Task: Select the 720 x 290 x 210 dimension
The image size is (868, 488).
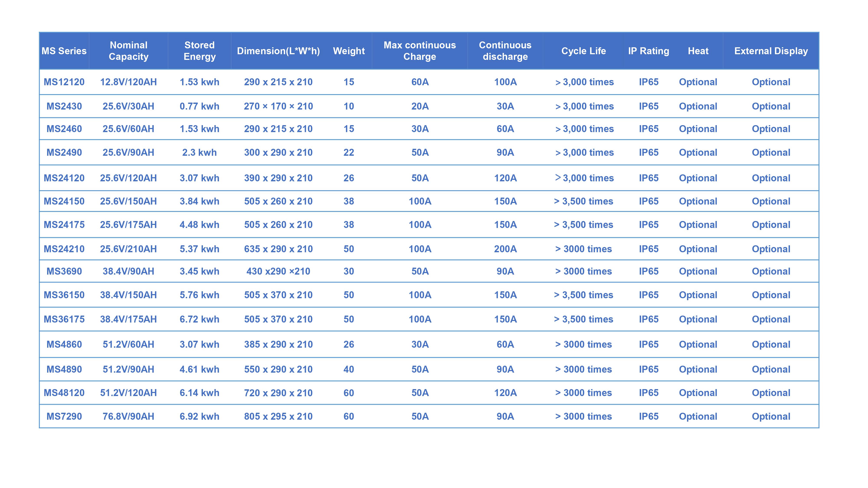Action: pos(278,393)
